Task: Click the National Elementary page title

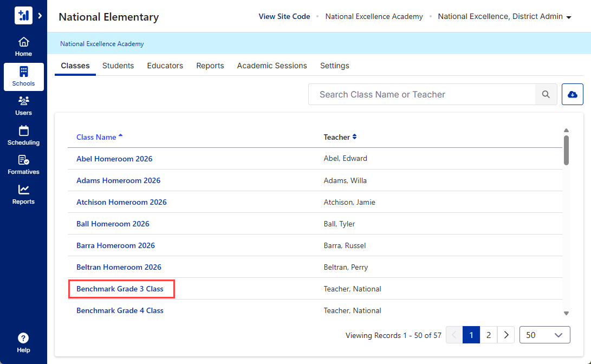Action: [x=109, y=17]
